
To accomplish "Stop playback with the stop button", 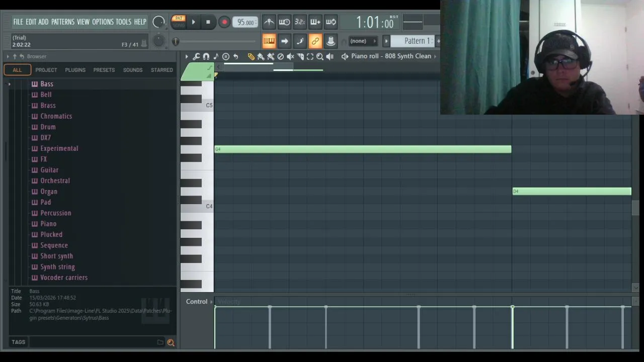I will coord(208,22).
